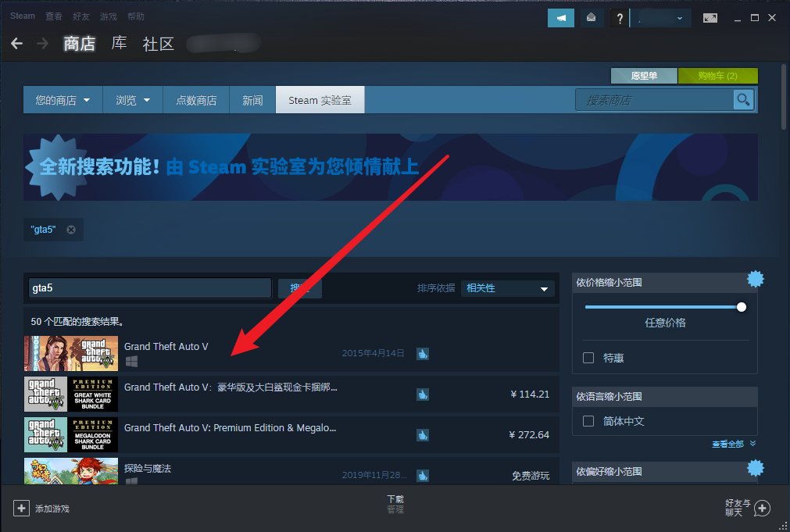Open the Steam help question mark icon

(620, 17)
